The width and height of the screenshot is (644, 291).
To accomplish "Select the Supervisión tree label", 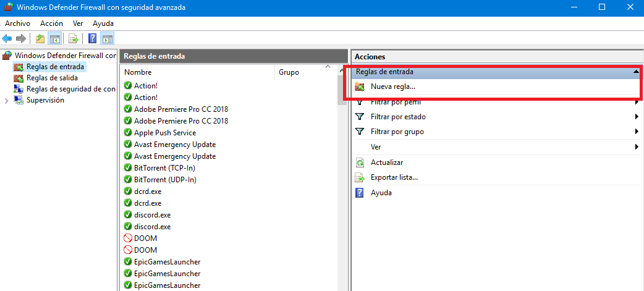I will coord(45,99).
